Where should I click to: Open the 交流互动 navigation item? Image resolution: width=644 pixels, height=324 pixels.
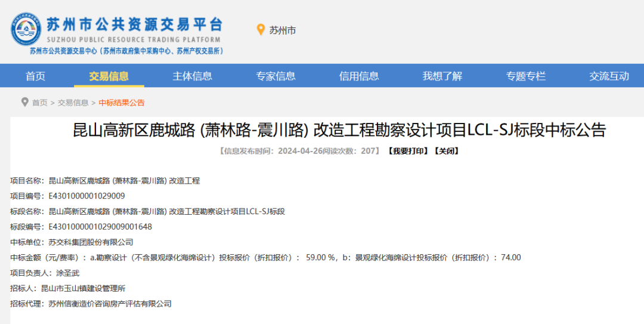point(609,76)
